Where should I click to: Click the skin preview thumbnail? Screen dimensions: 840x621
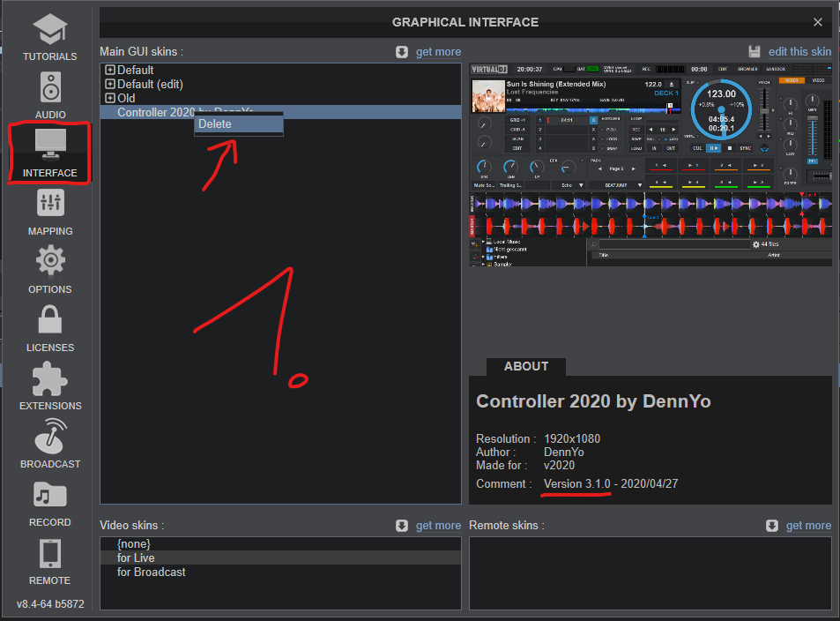tap(650, 165)
